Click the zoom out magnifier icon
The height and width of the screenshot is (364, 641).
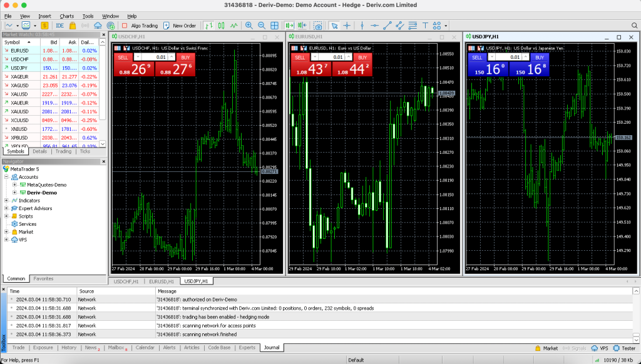point(261,26)
